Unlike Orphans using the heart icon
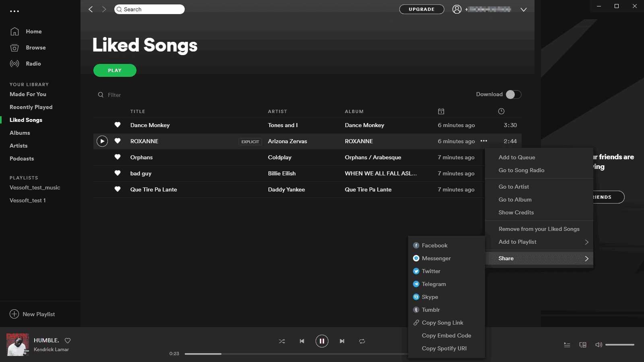Viewport: 644px width, 362px height. pos(118,157)
